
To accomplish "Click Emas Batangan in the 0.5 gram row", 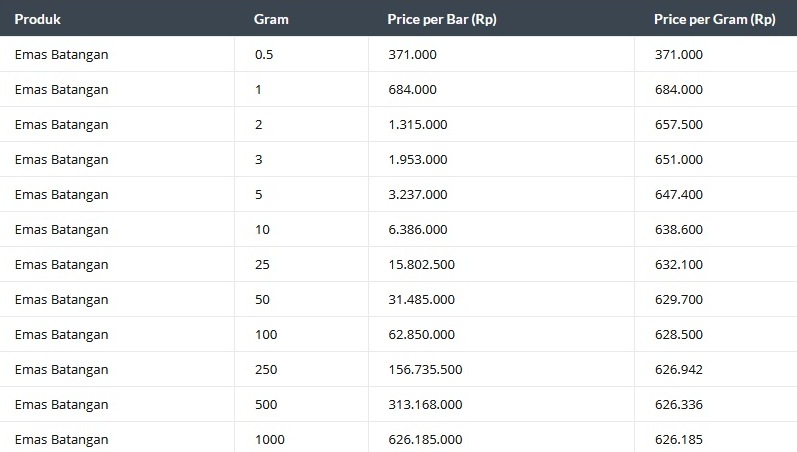I will point(62,54).
